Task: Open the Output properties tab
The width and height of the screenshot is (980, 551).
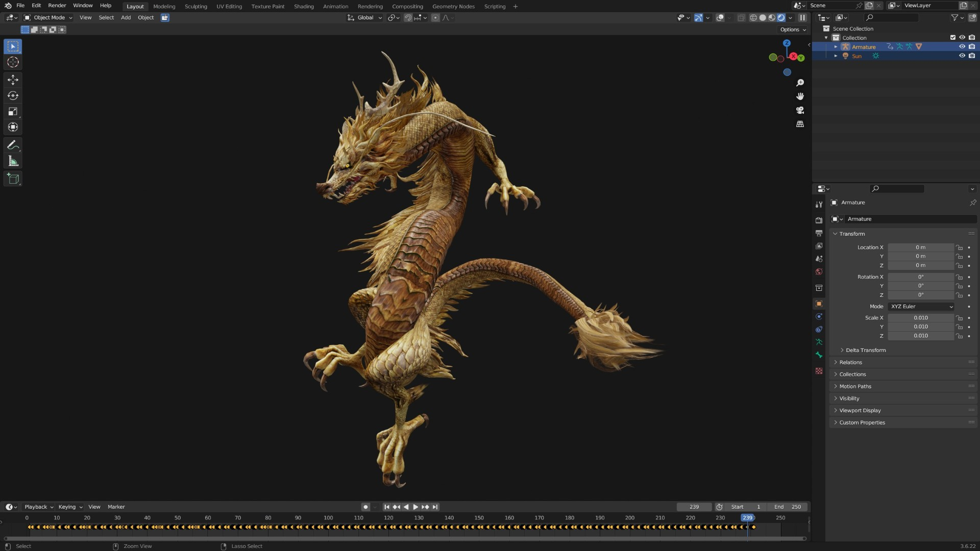Action: (x=819, y=233)
